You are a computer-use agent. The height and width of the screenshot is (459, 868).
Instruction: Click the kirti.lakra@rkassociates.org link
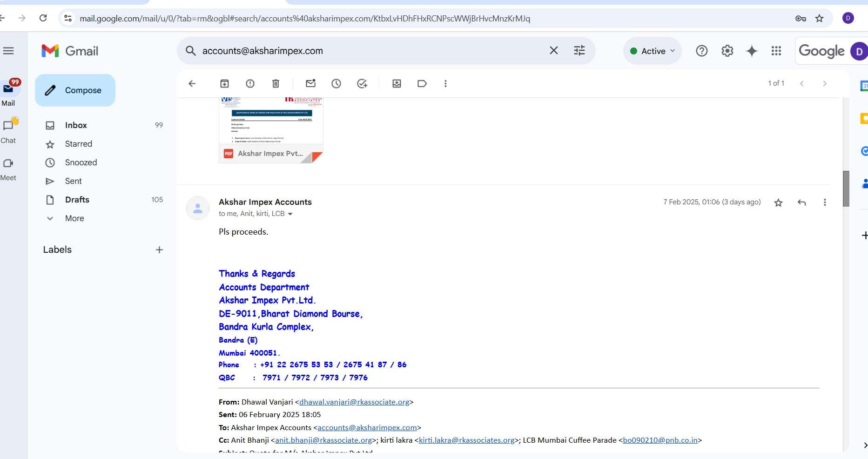coord(467,440)
